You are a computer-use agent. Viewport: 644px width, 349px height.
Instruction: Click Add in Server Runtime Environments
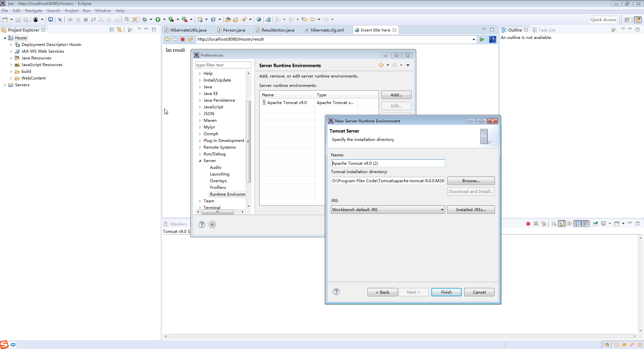(396, 95)
